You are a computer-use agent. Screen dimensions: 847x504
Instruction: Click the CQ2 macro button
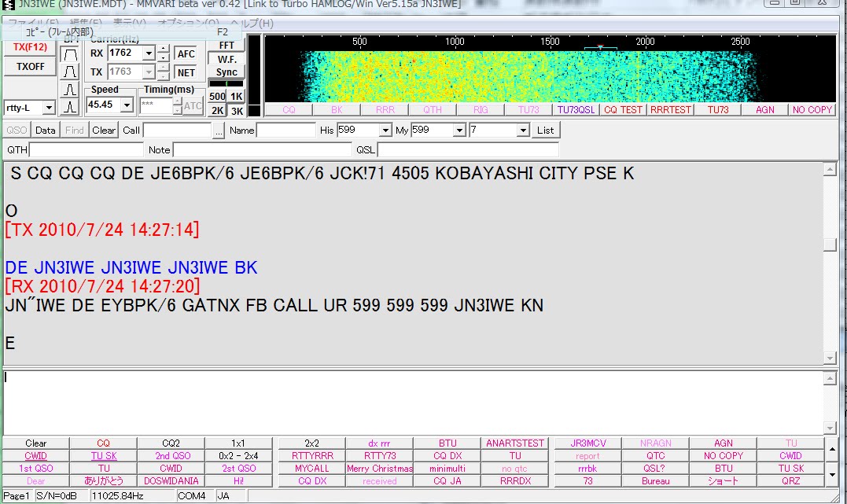click(171, 443)
